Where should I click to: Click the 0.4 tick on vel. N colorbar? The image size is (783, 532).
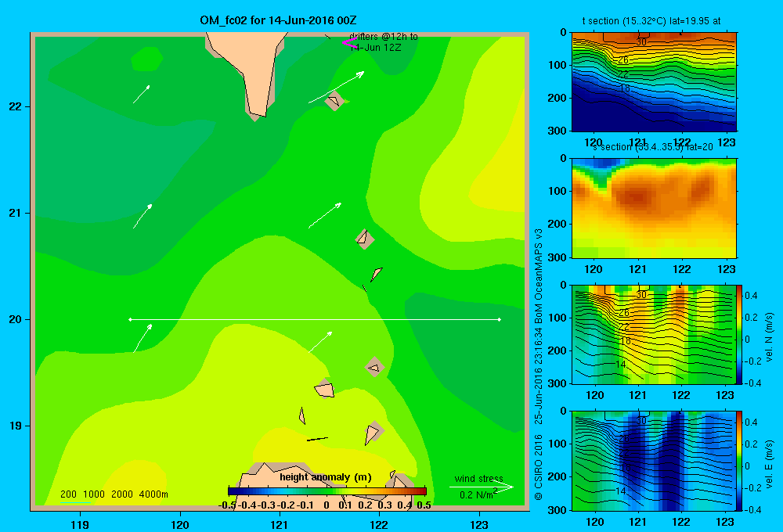tap(752, 296)
